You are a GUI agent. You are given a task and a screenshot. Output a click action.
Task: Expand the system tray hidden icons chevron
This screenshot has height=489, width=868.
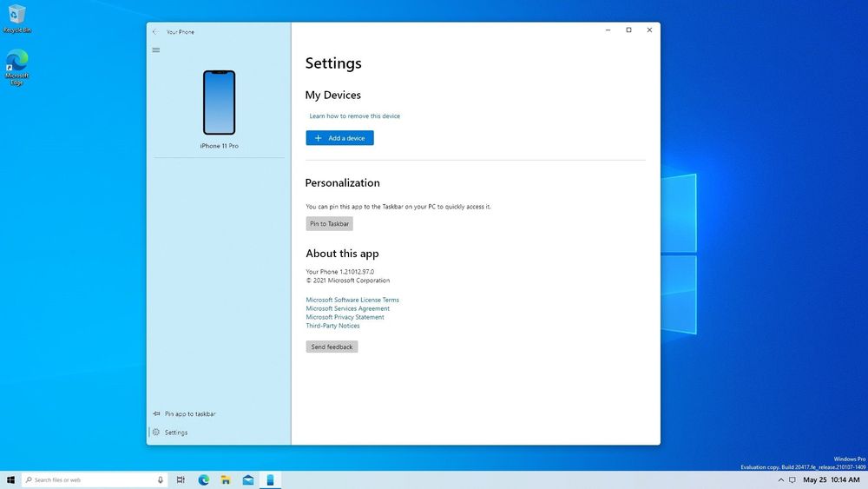click(x=780, y=480)
